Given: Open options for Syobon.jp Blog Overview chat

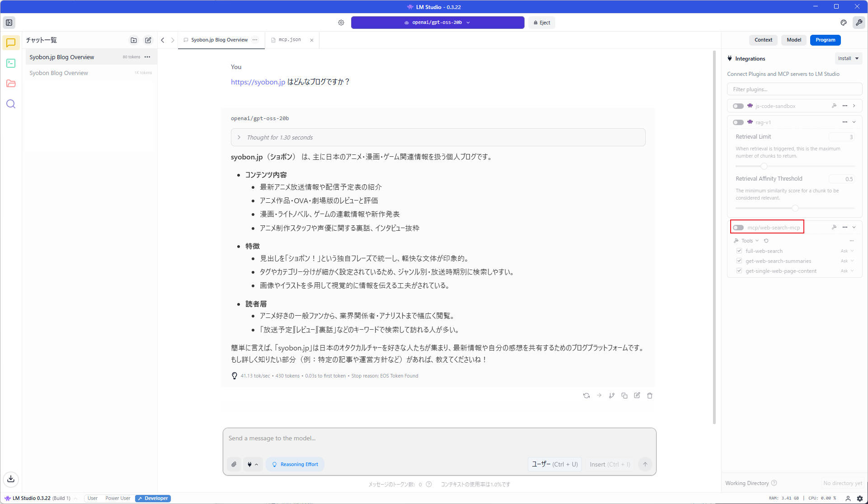Looking at the screenshot, I should point(147,57).
